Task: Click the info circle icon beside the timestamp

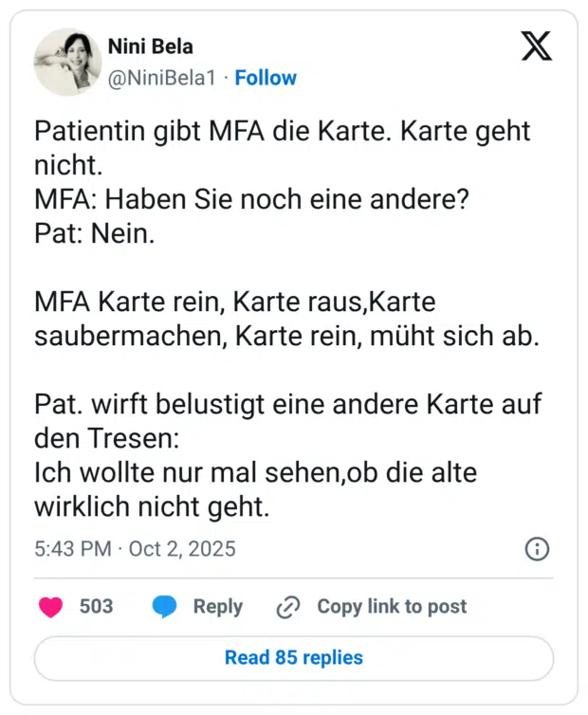Action: [537, 549]
